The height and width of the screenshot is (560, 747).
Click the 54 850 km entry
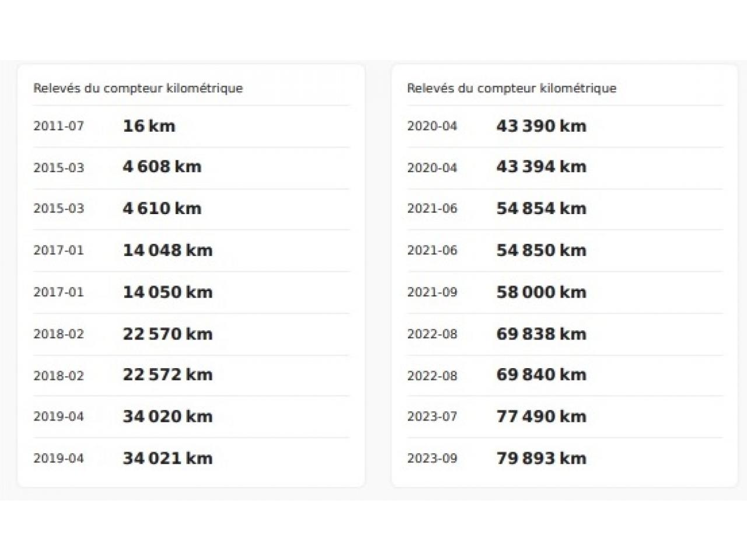(x=541, y=250)
